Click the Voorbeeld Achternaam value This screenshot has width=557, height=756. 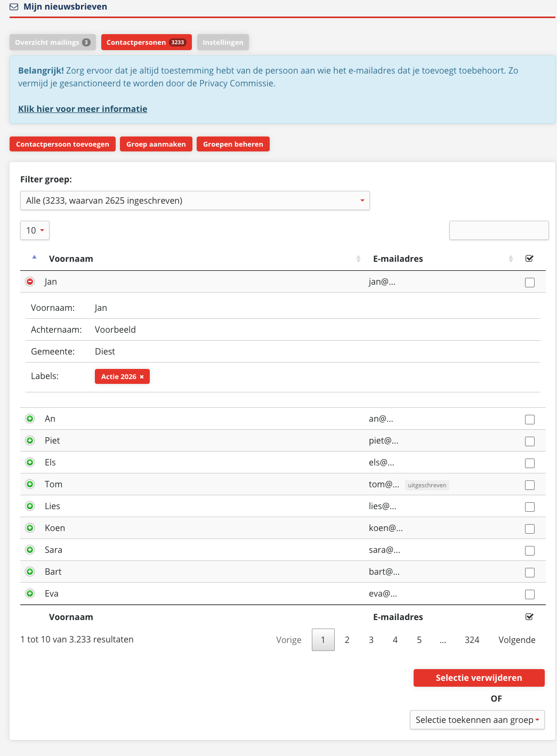click(x=115, y=329)
